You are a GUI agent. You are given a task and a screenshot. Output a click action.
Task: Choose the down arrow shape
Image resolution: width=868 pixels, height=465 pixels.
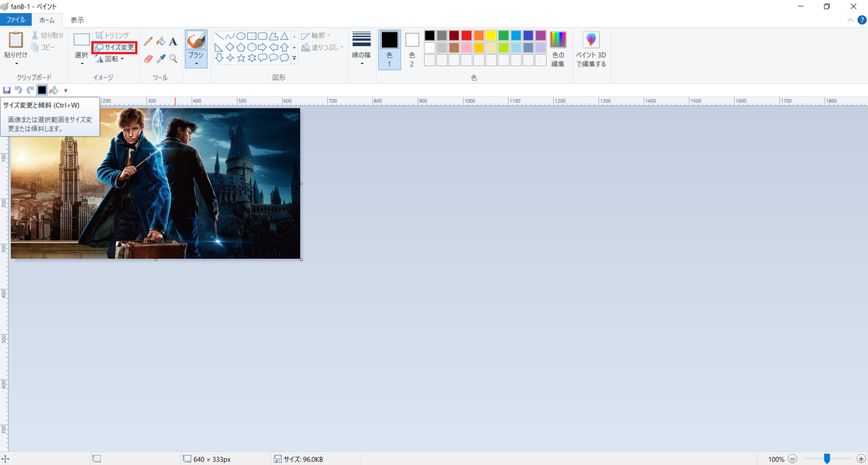pos(218,58)
